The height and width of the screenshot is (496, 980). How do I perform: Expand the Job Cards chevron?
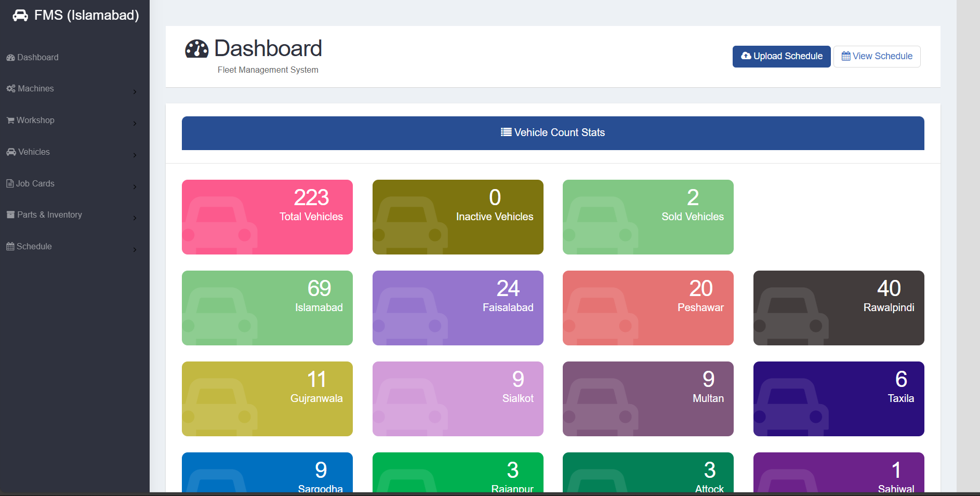[x=135, y=187]
